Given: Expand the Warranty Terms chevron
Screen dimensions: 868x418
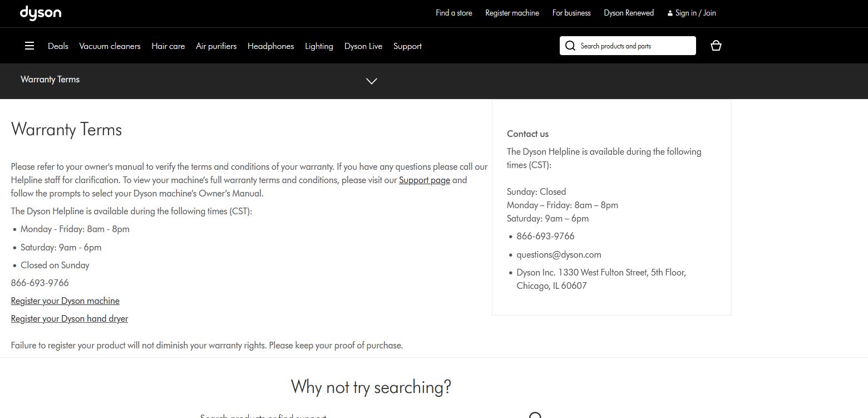Looking at the screenshot, I should [372, 81].
